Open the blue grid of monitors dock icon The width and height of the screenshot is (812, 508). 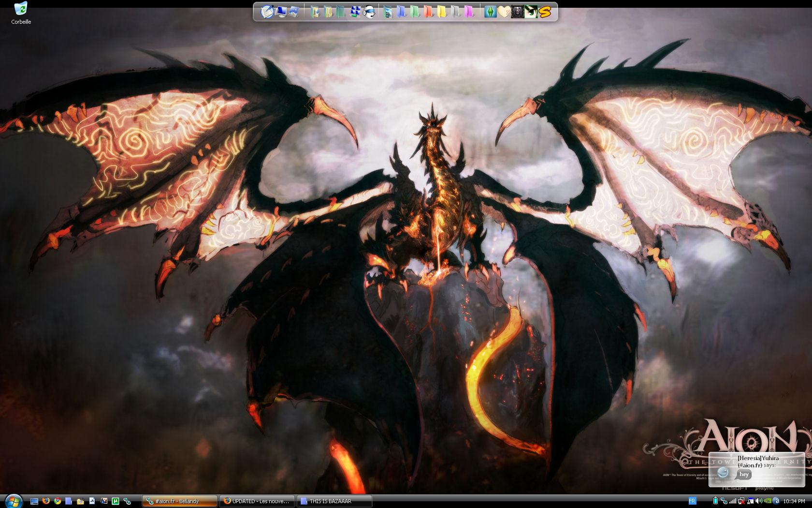point(356,12)
